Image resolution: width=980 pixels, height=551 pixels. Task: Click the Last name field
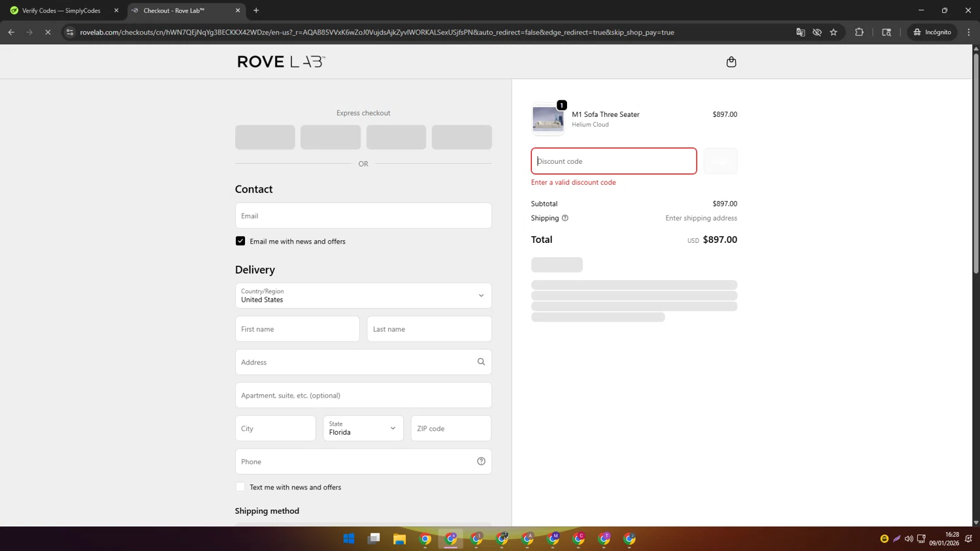[x=429, y=329]
